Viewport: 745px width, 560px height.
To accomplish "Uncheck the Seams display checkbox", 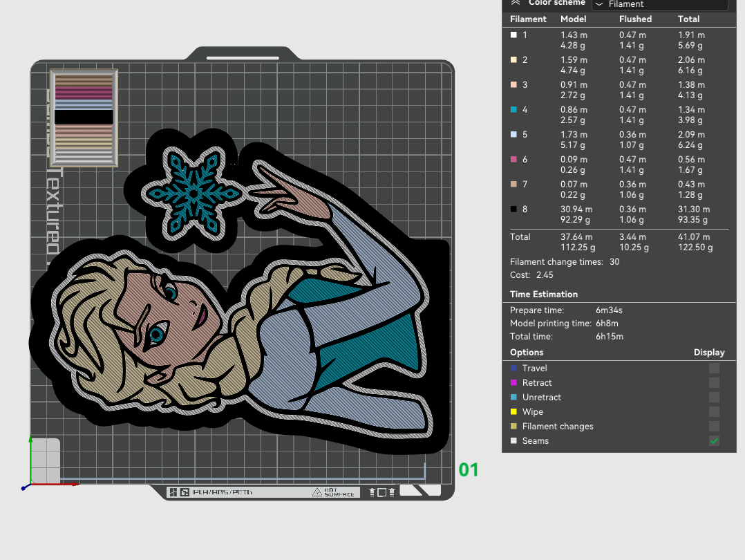I will pyautogui.click(x=714, y=440).
